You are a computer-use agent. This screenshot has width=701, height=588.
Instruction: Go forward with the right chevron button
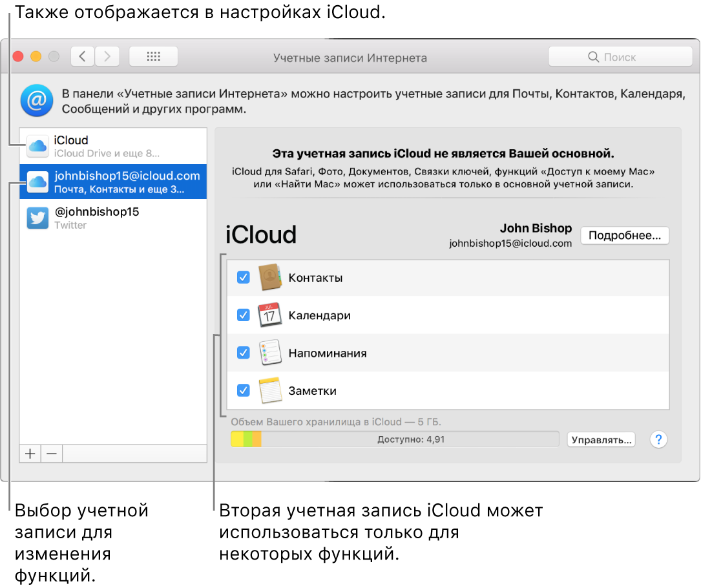(x=107, y=57)
